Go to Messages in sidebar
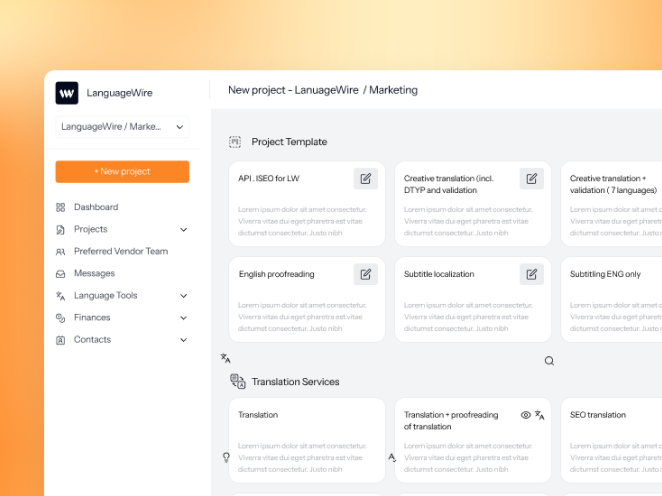The width and height of the screenshot is (662, 496). click(94, 273)
